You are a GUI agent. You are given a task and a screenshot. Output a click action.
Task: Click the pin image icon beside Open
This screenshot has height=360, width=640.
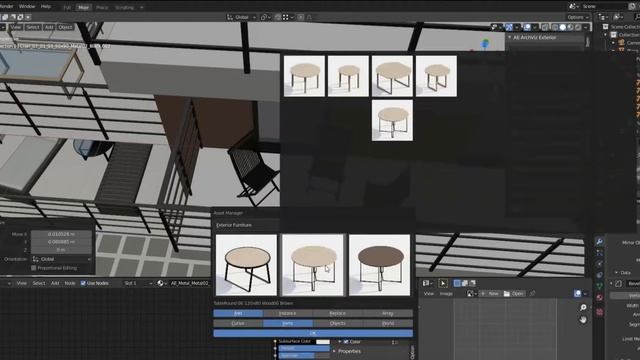532,293
